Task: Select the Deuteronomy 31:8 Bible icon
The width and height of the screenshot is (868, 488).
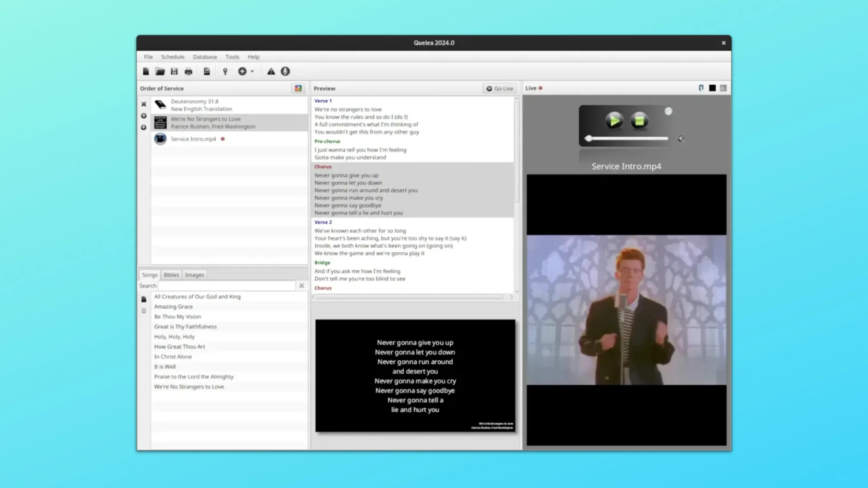Action: (x=160, y=105)
